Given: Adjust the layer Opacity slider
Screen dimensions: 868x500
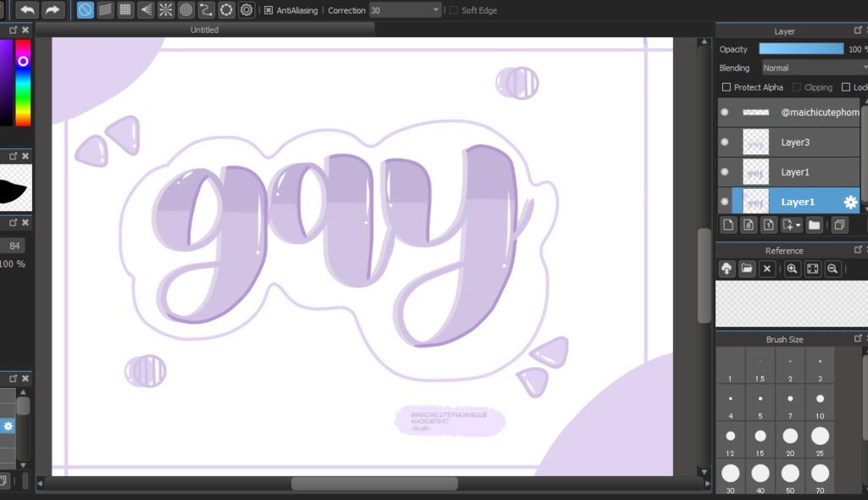Looking at the screenshot, I should point(801,48).
